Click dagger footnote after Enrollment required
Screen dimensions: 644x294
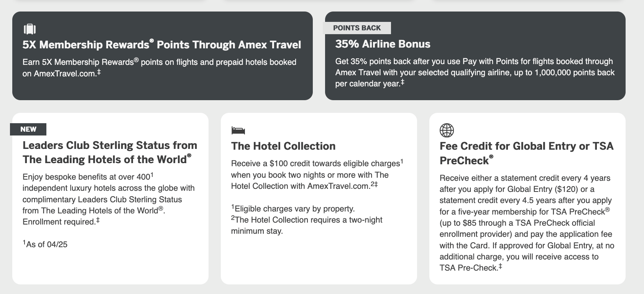pos(97,220)
